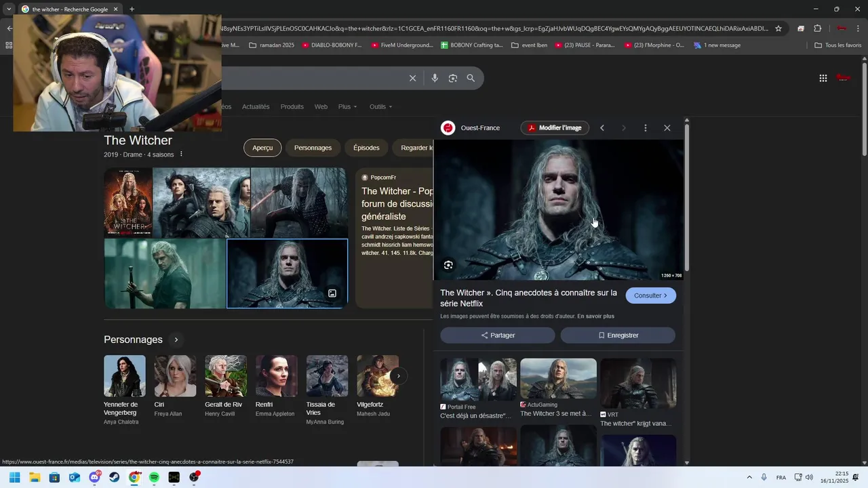
Task: Open the Ouest-France source link
Action: pos(471,127)
